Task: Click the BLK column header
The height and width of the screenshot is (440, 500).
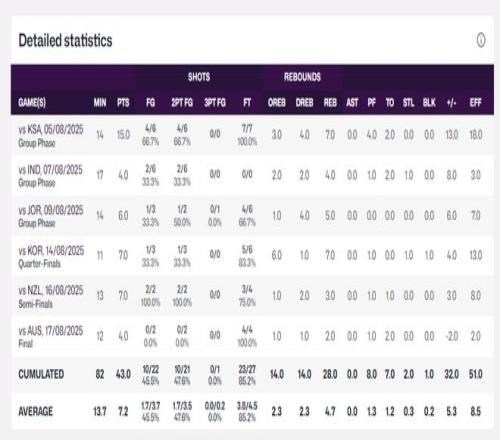Action: pos(429,103)
